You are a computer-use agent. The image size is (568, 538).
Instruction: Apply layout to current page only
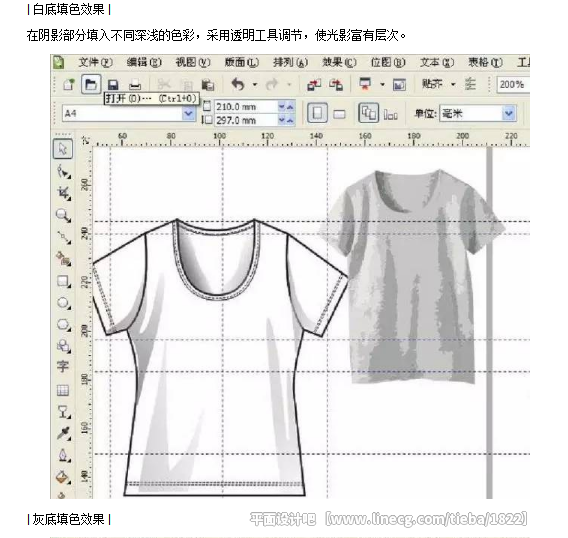pos(390,115)
